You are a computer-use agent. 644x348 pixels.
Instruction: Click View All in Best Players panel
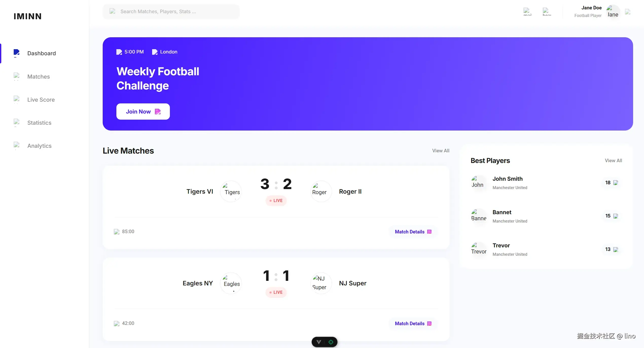pyautogui.click(x=613, y=160)
